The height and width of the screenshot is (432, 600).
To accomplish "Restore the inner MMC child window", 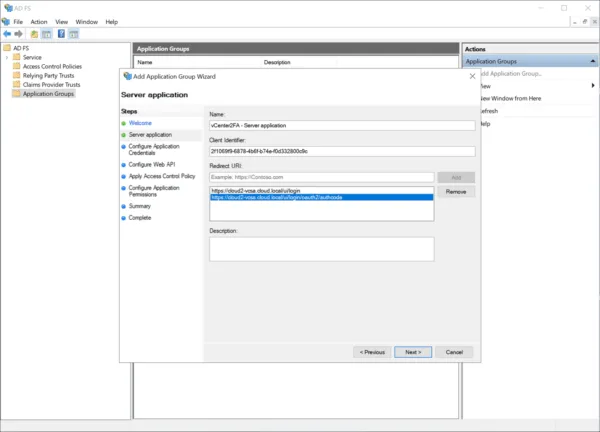I will pos(585,22).
